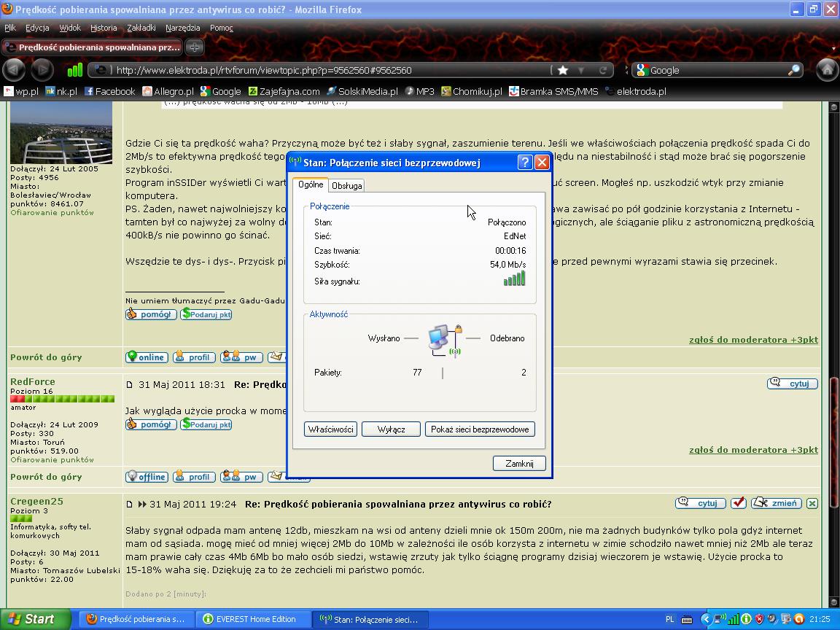Open the elektroda.pl bookmark
This screenshot has height=630, width=840.
(635, 92)
